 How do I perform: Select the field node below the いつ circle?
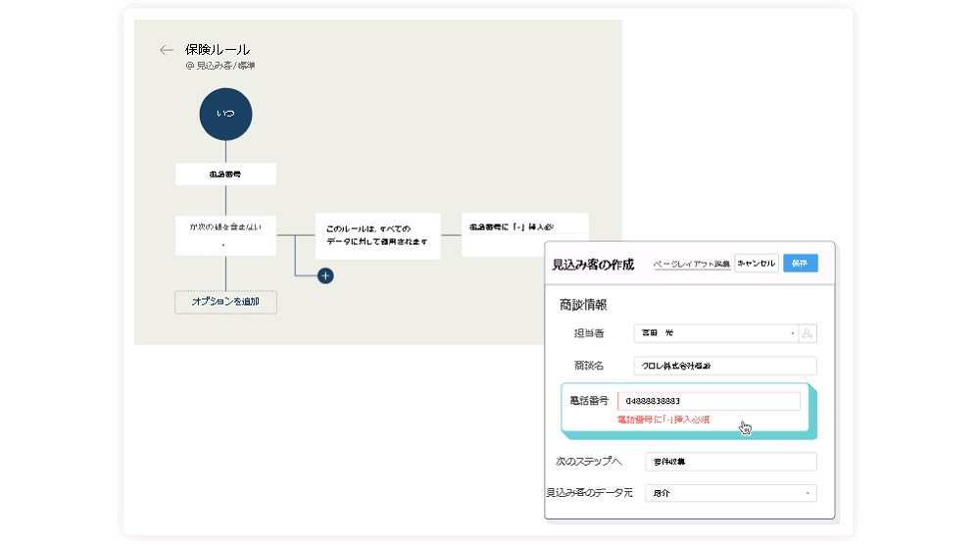(225, 173)
